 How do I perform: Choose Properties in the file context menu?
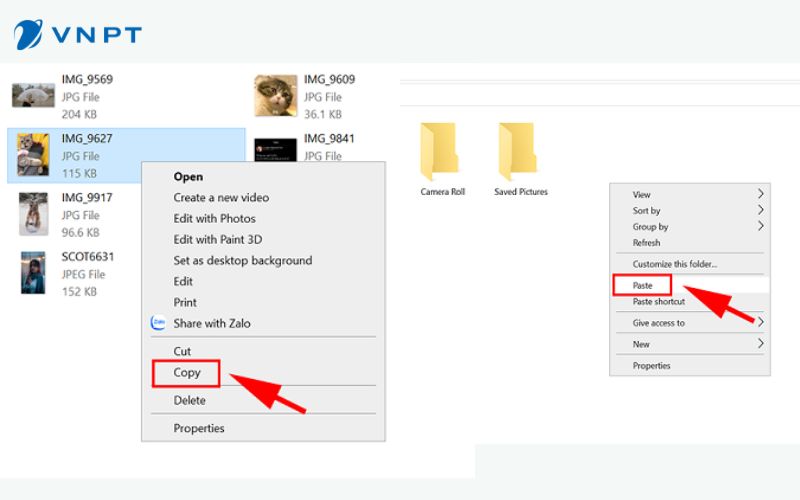(199, 429)
